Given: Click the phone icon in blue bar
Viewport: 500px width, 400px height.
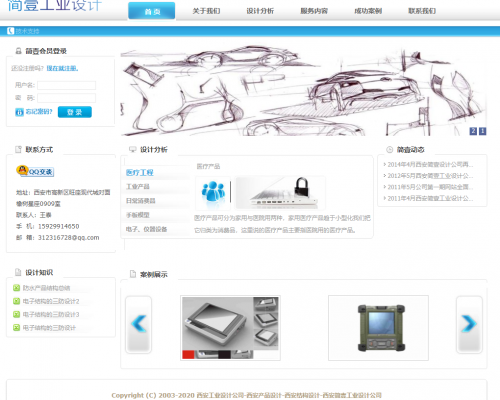Looking at the screenshot, I should point(11,31).
